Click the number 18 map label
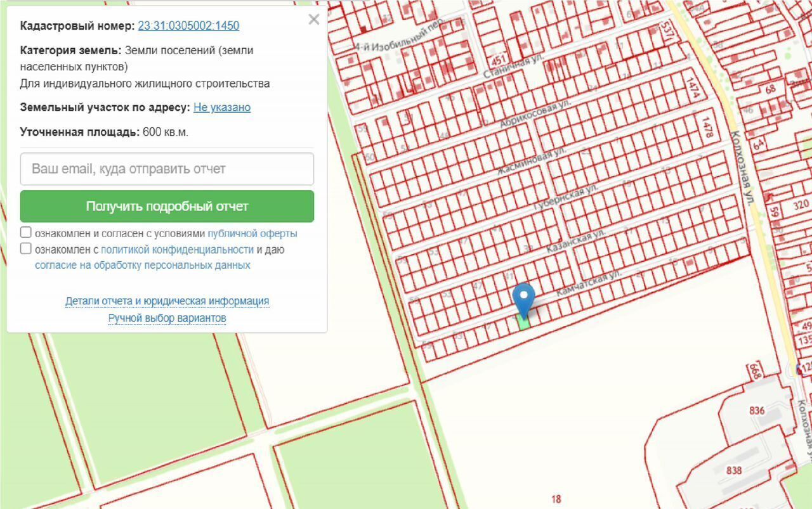The height and width of the screenshot is (509, 812). coord(556,499)
